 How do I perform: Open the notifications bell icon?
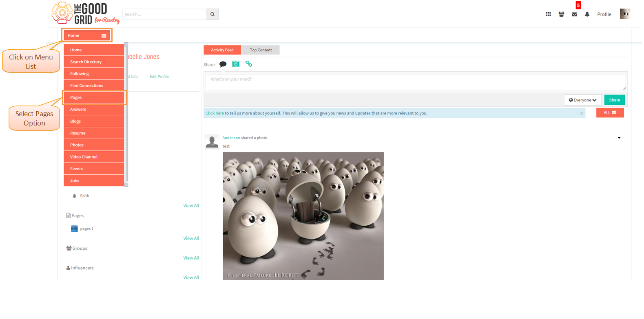(587, 14)
